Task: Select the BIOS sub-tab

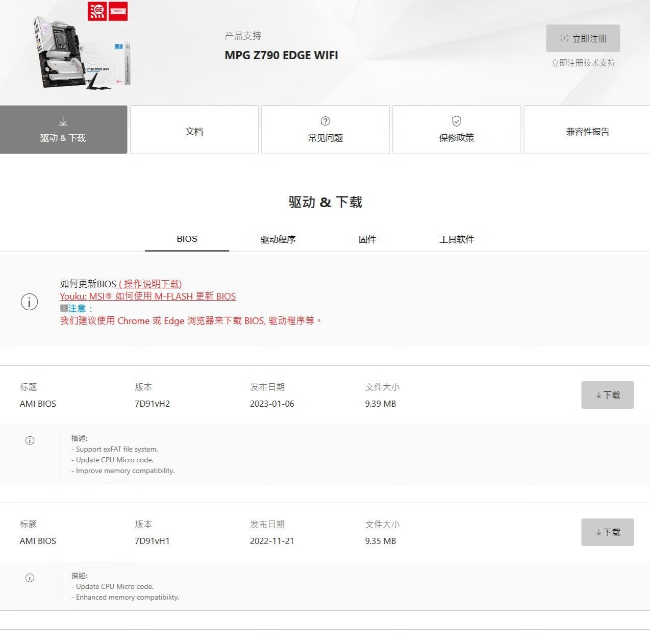Action: click(x=187, y=239)
